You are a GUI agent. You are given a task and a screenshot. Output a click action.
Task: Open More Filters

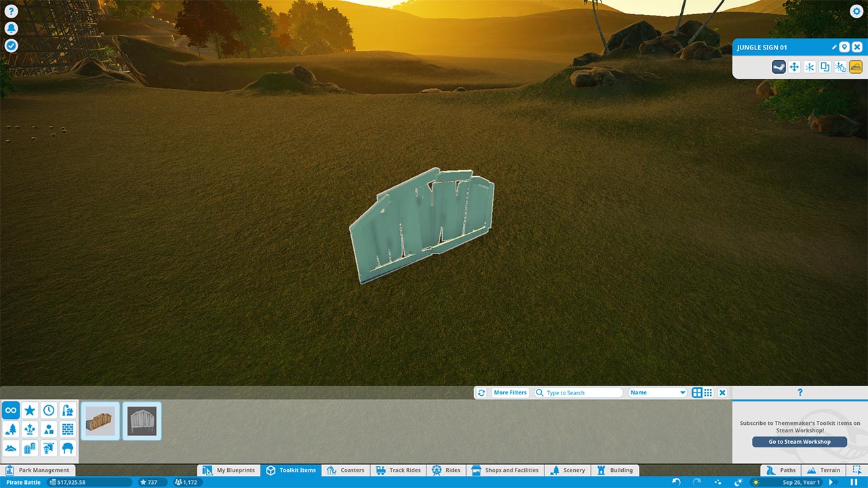tap(510, 392)
